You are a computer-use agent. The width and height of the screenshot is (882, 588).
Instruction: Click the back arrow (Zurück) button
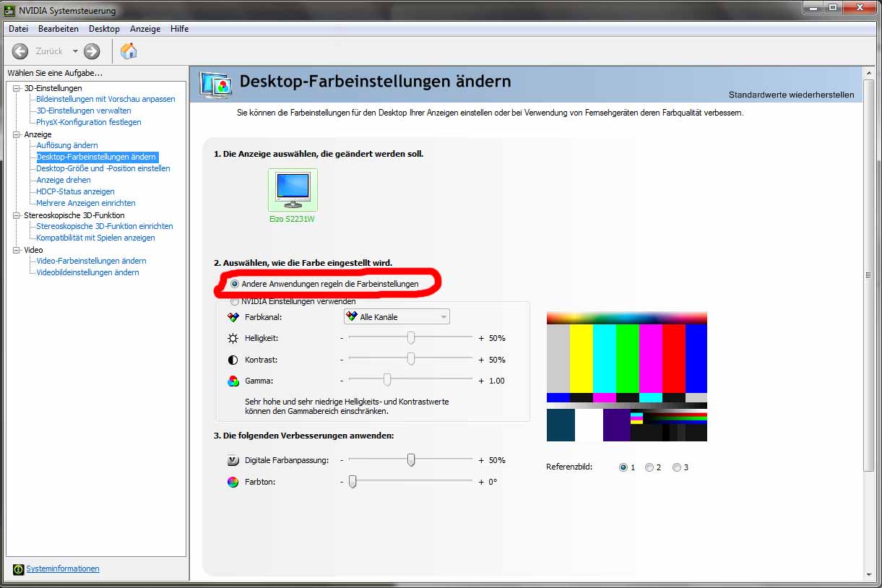coord(20,51)
